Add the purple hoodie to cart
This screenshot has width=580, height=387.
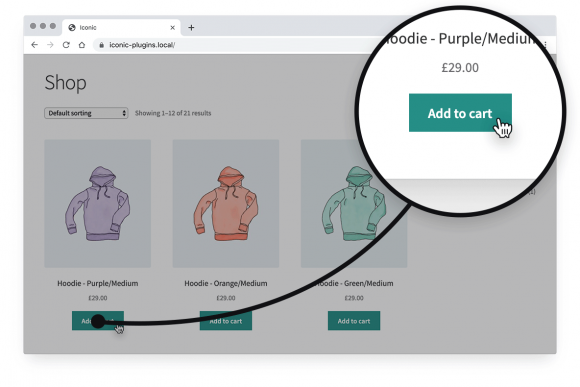tap(98, 321)
